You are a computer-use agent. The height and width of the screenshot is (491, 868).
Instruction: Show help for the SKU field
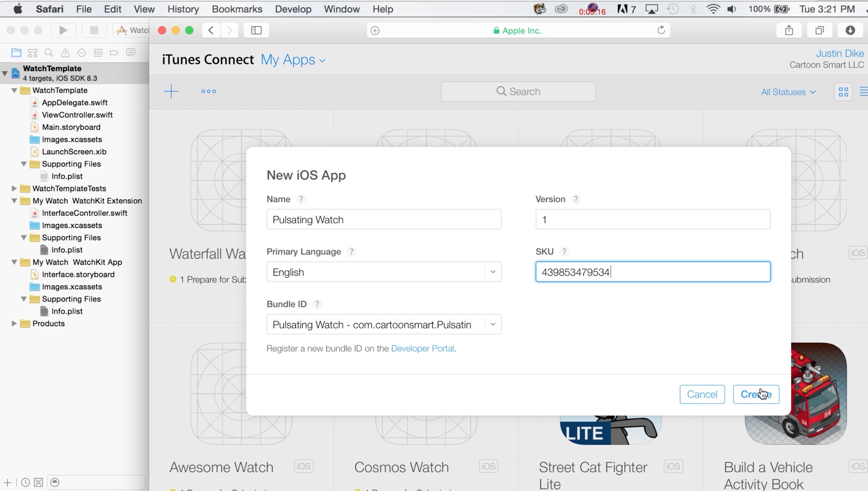564,251
